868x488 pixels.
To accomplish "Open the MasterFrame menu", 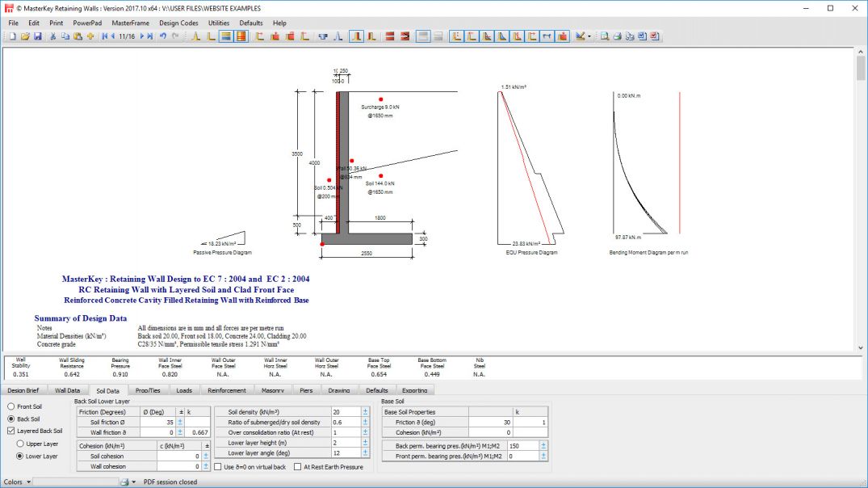I will coord(130,23).
